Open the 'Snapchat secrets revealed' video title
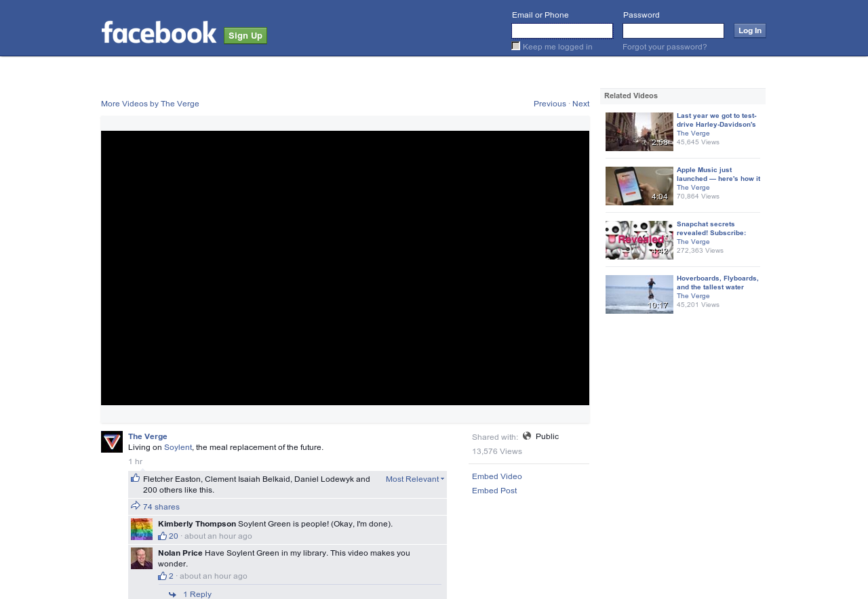The image size is (868, 599). (x=711, y=228)
